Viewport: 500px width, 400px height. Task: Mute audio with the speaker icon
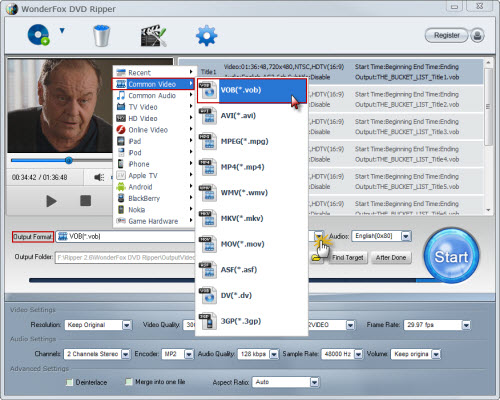(x=99, y=177)
